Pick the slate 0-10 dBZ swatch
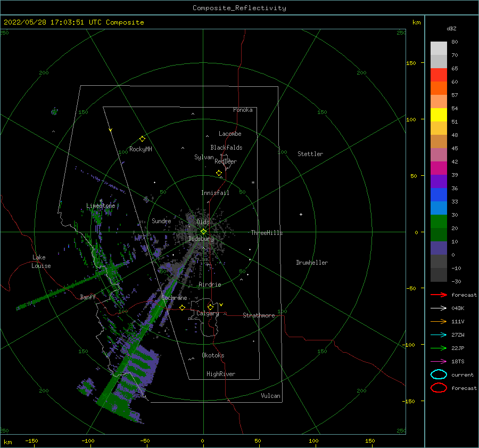The height and width of the screenshot is (448, 479). click(x=439, y=248)
